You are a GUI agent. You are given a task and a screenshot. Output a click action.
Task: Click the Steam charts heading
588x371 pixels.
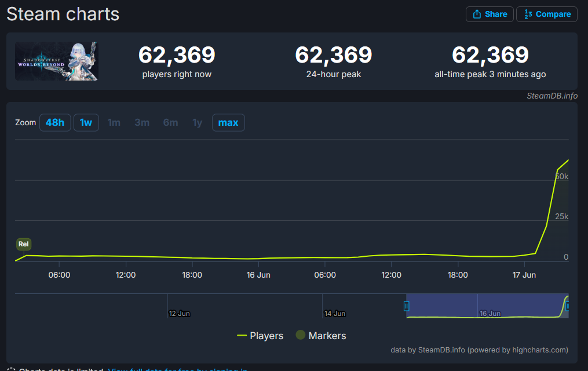(63, 14)
